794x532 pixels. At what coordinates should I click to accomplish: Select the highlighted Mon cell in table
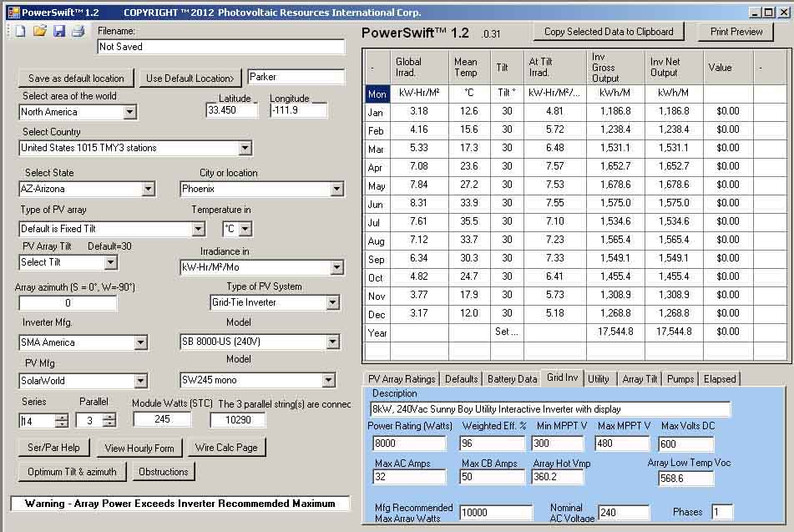pos(377,94)
